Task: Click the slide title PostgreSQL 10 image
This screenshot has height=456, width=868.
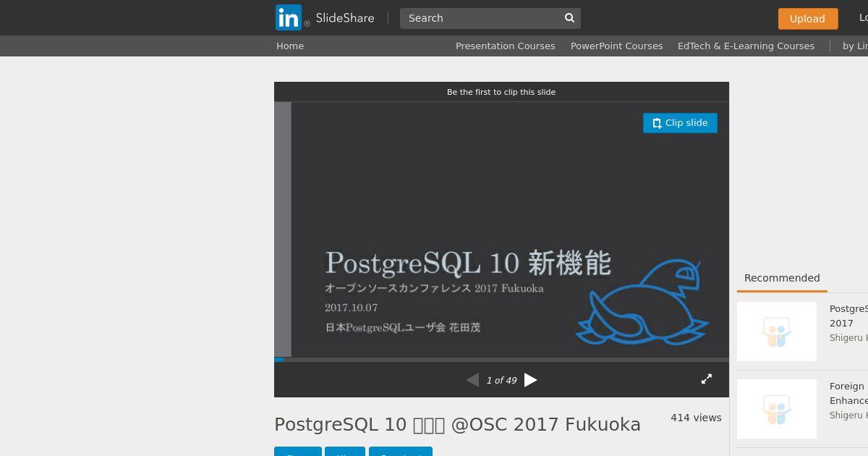Action: (x=468, y=263)
